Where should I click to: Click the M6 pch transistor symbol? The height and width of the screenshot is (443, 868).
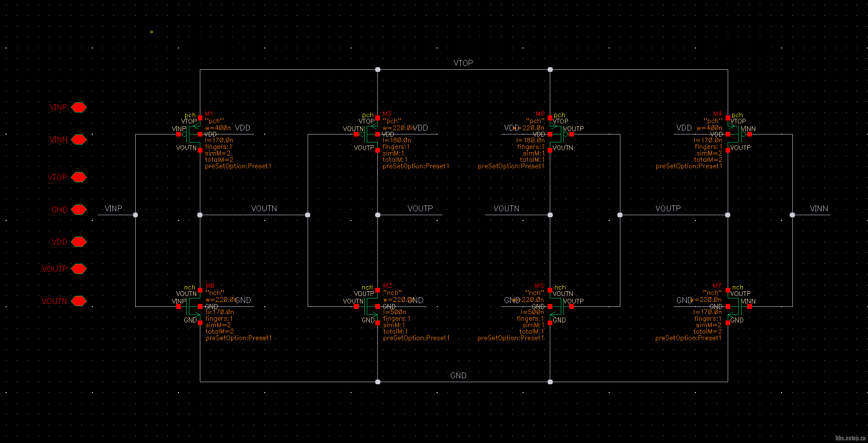[557, 134]
